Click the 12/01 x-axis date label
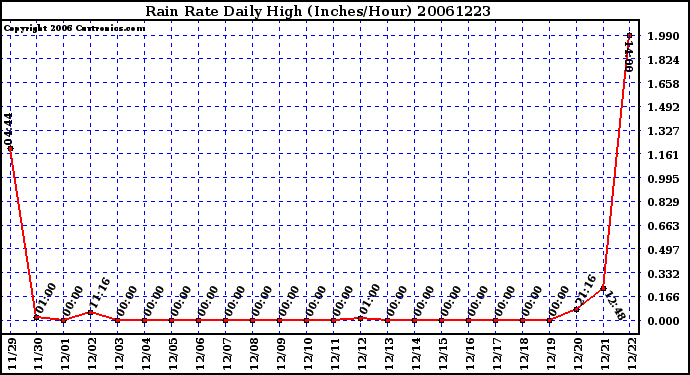Screen dimensions: 690x375 click(66, 354)
